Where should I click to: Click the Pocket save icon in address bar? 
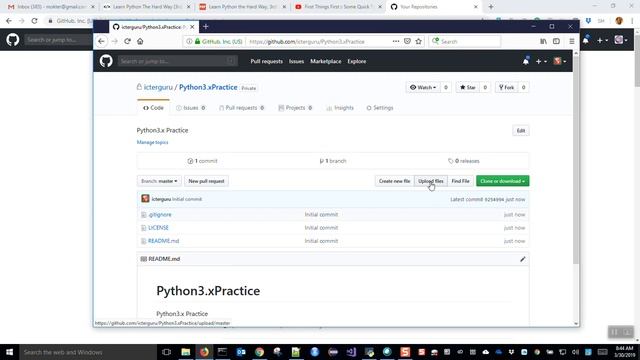(x=407, y=41)
